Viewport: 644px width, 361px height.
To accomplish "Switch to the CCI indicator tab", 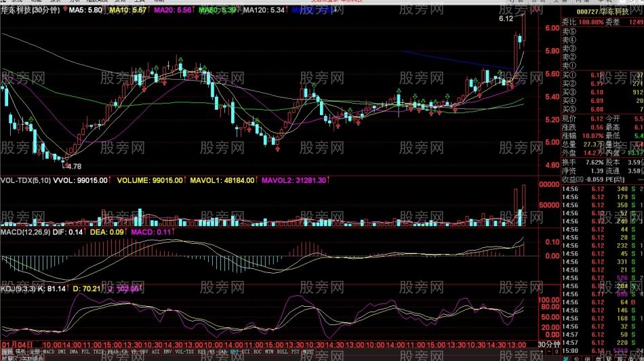I will (x=246, y=352).
